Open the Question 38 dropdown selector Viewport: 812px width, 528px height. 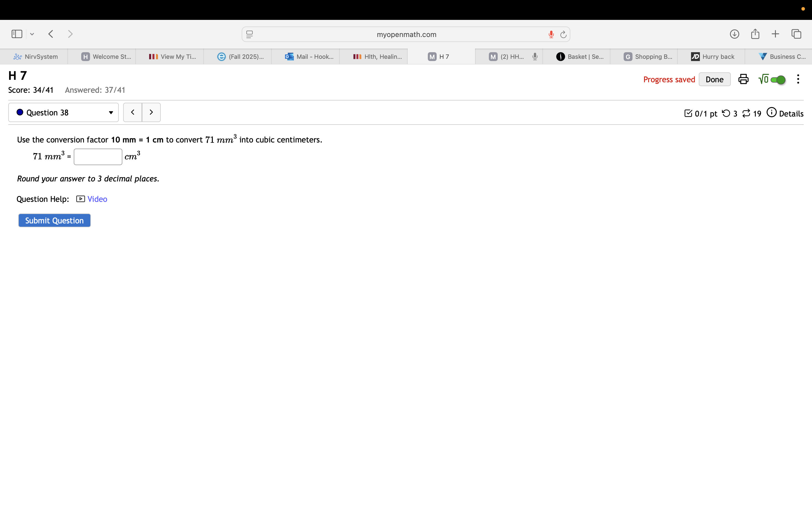64,113
